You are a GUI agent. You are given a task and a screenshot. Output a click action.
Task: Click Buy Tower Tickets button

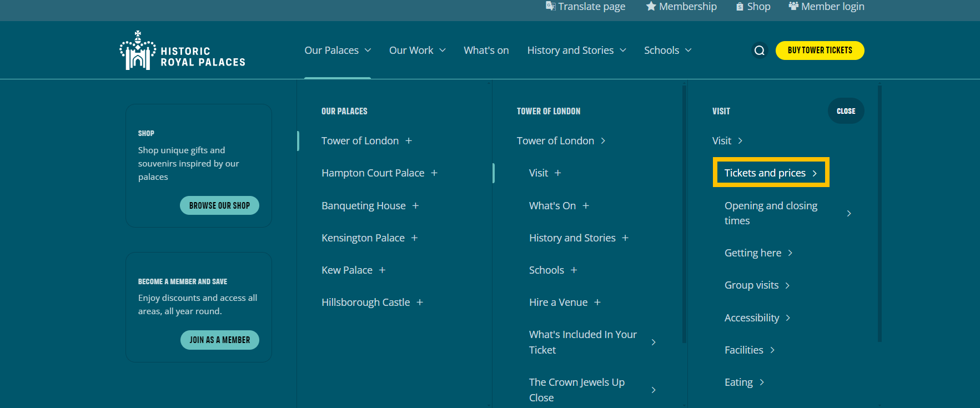pyautogui.click(x=820, y=51)
